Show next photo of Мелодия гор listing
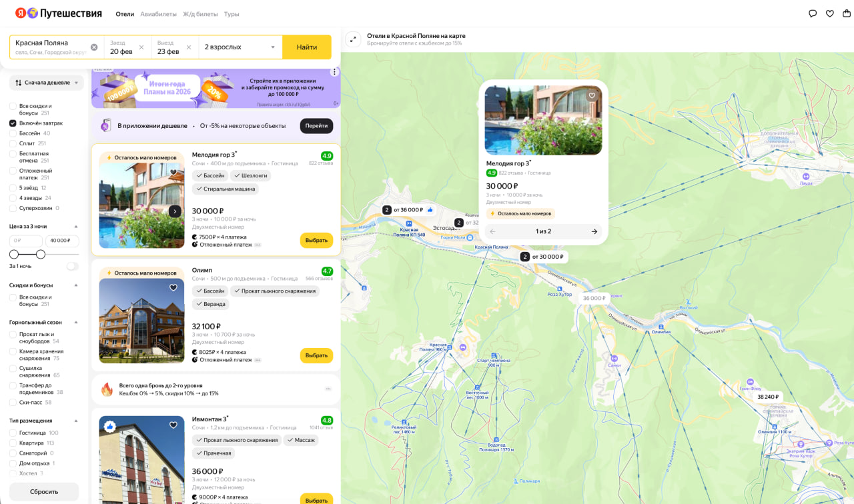Image resolution: width=854 pixels, height=504 pixels. pos(175,211)
